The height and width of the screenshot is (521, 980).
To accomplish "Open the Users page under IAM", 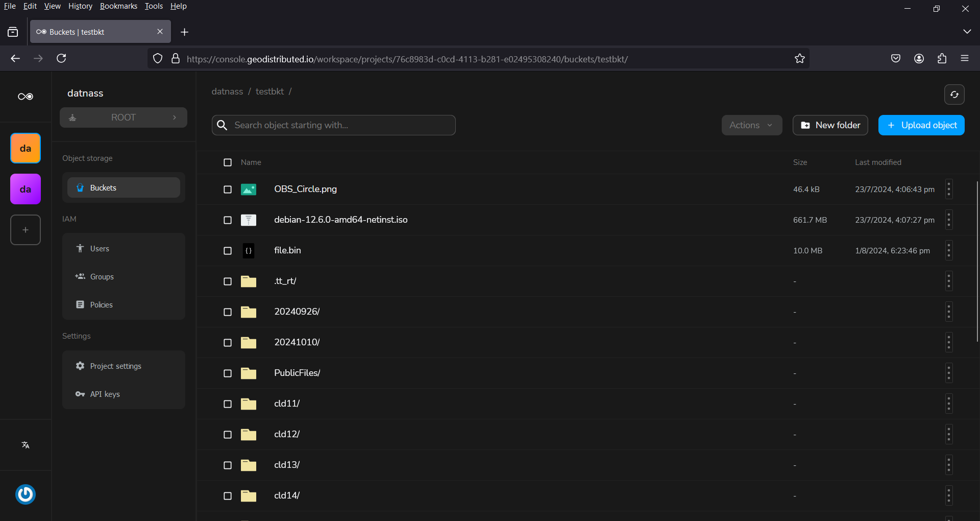I will point(99,249).
